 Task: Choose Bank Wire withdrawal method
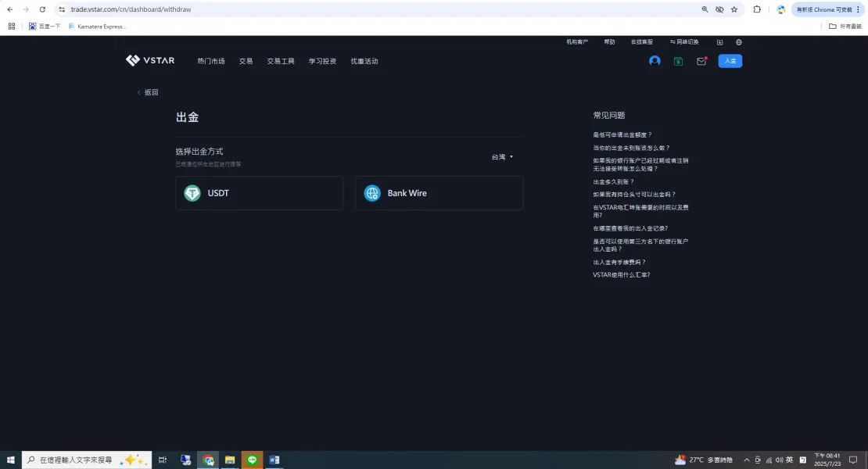coord(439,193)
